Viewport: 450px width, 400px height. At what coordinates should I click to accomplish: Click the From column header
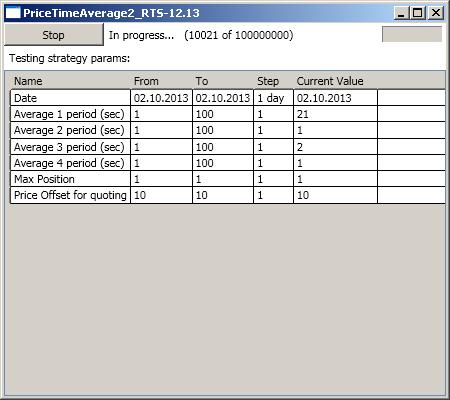point(146,81)
